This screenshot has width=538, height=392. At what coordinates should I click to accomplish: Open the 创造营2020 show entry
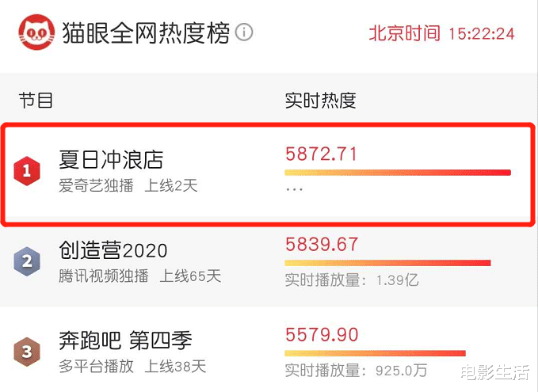(113, 251)
